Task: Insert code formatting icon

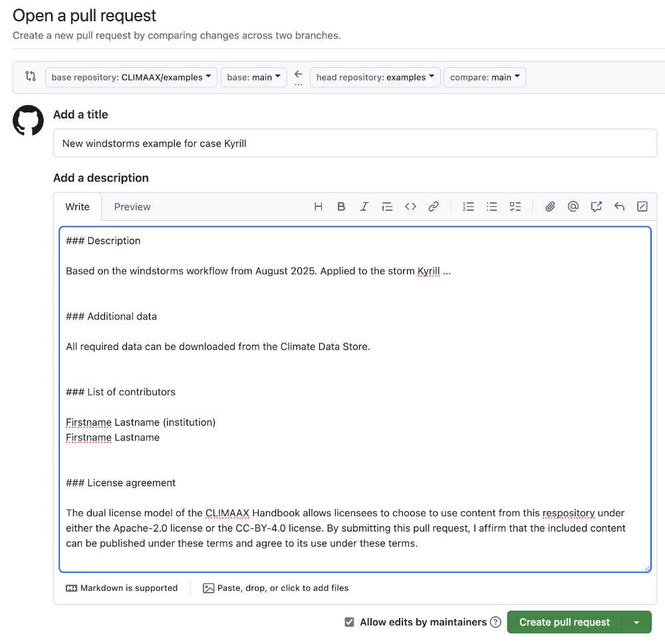Action: [x=410, y=207]
